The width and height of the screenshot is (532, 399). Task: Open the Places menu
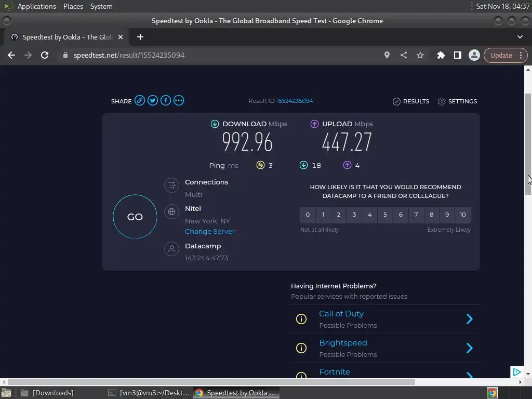point(73,6)
